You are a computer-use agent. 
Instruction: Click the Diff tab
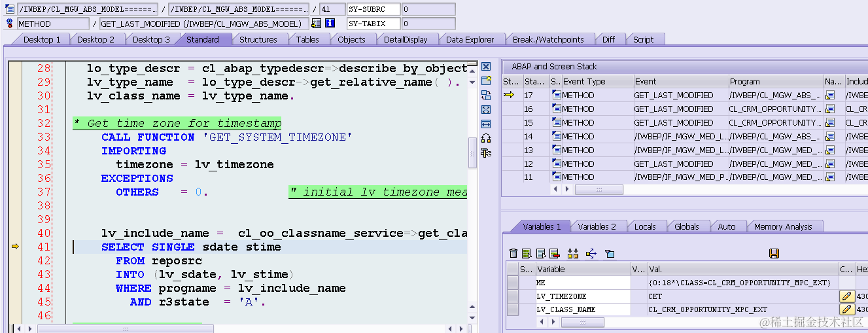609,39
